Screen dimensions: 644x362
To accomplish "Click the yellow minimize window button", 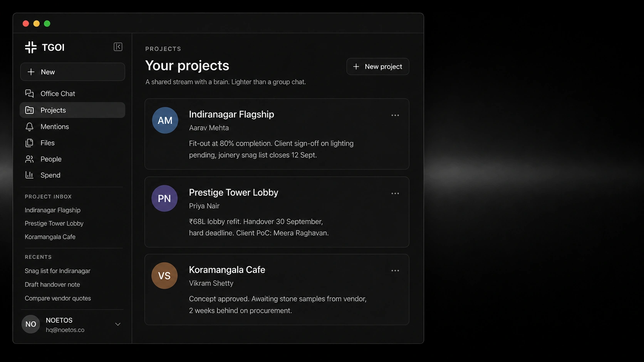I will 37,23.
